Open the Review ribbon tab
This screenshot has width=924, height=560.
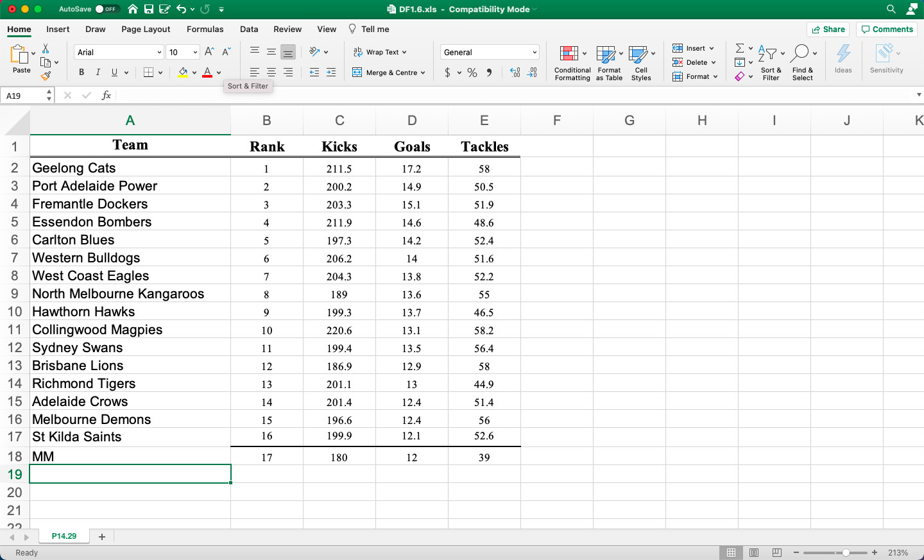pos(287,29)
